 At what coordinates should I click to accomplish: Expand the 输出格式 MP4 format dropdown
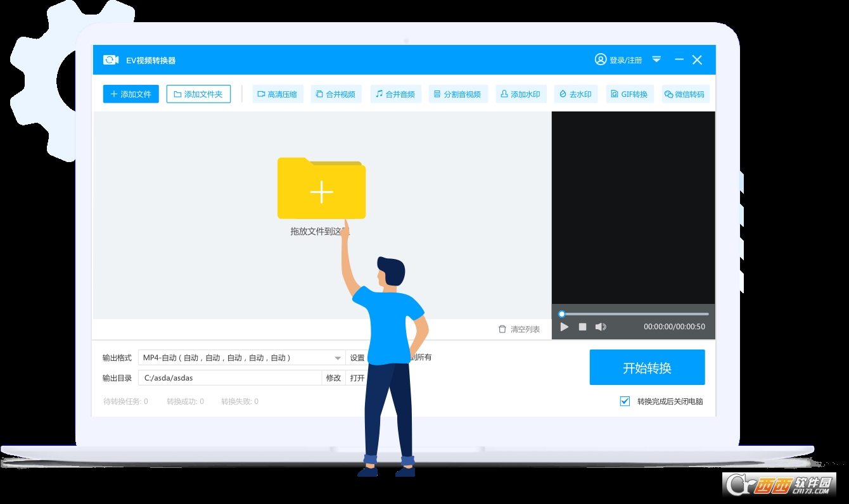338,358
